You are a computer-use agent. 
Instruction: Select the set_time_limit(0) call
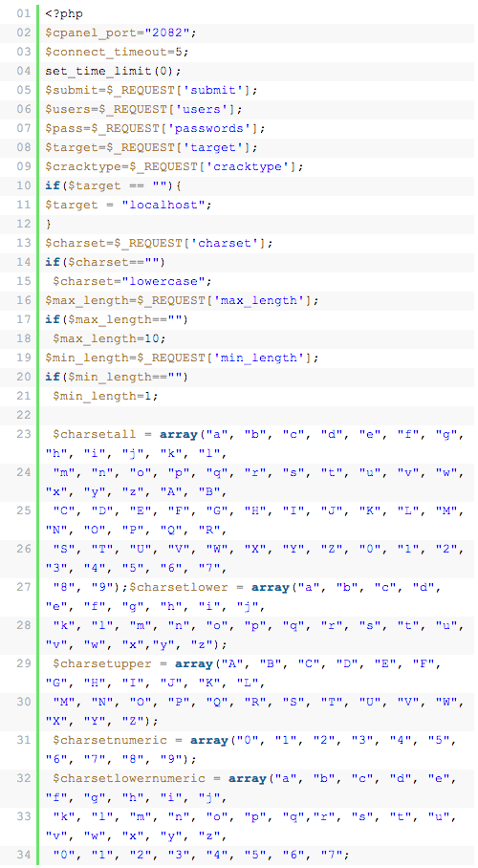click(x=114, y=72)
